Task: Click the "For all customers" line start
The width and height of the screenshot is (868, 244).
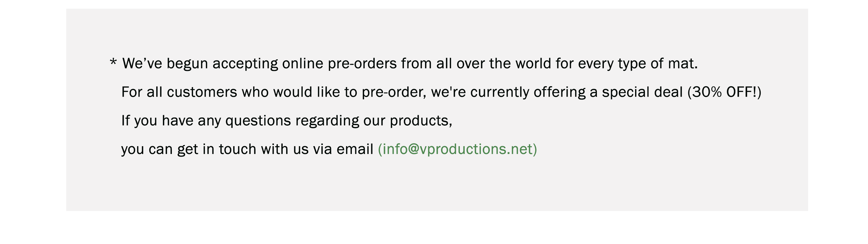Action: (x=179, y=92)
